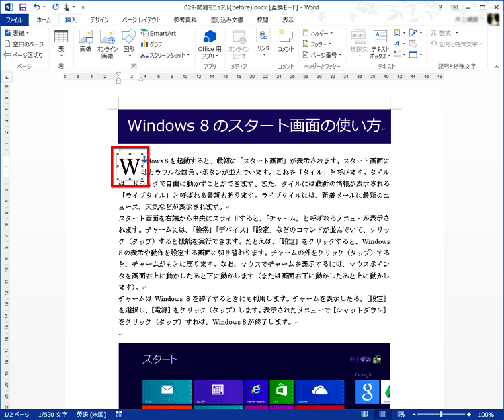The height and width of the screenshot is (420, 504).
Task: Click the drop cap W frame
Action: point(130,167)
